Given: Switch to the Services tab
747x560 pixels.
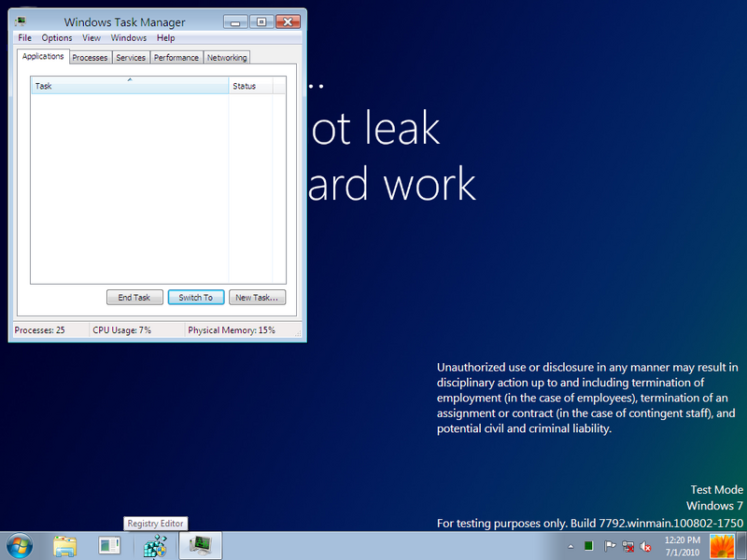Looking at the screenshot, I should click(x=131, y=58).
